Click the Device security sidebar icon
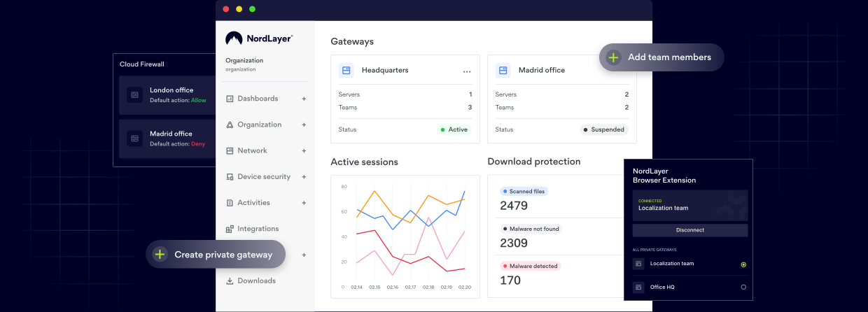Viewport: 868px width, 312px height. [x=230, y=177]
